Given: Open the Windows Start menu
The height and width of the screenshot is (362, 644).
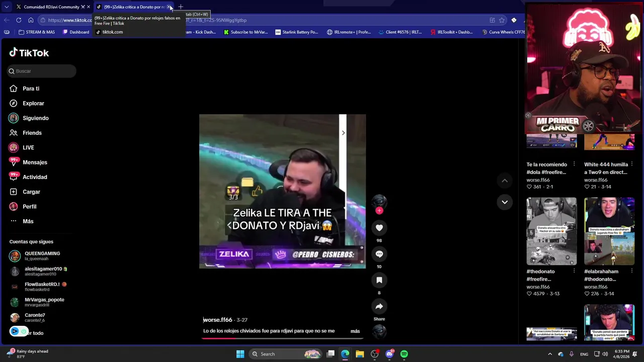Looking at the screenshot, I should (240, 354).
